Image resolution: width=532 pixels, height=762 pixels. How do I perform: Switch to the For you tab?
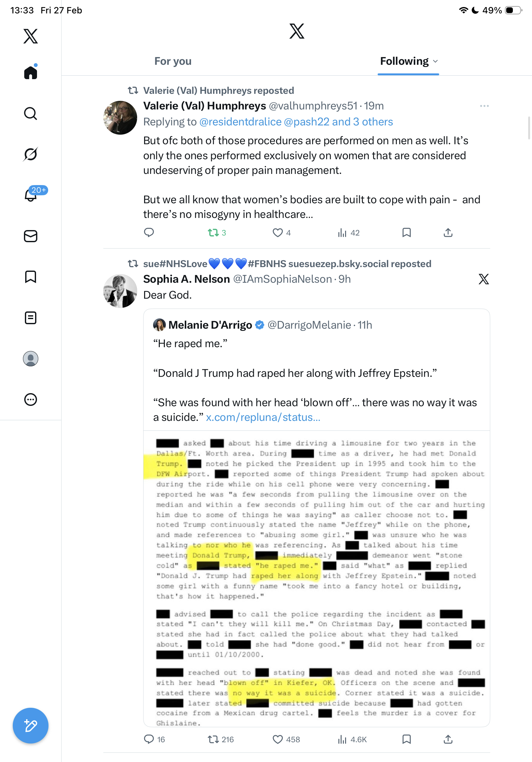pyautogui.click(x=173, y=61)
